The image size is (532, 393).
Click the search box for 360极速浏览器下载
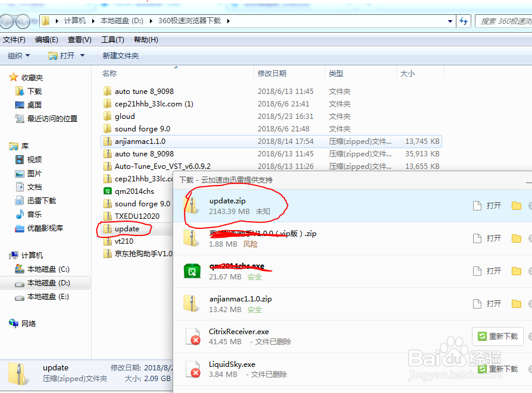tap(503, 21)
